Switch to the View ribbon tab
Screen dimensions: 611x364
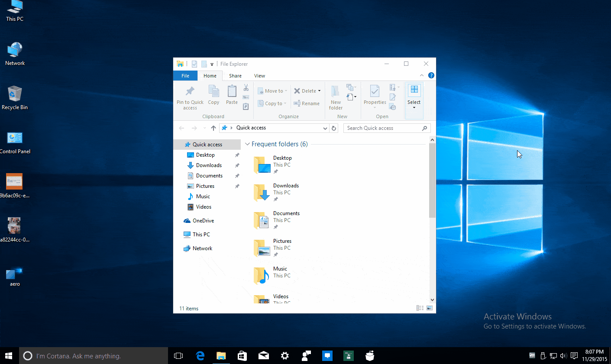point(259,76)
